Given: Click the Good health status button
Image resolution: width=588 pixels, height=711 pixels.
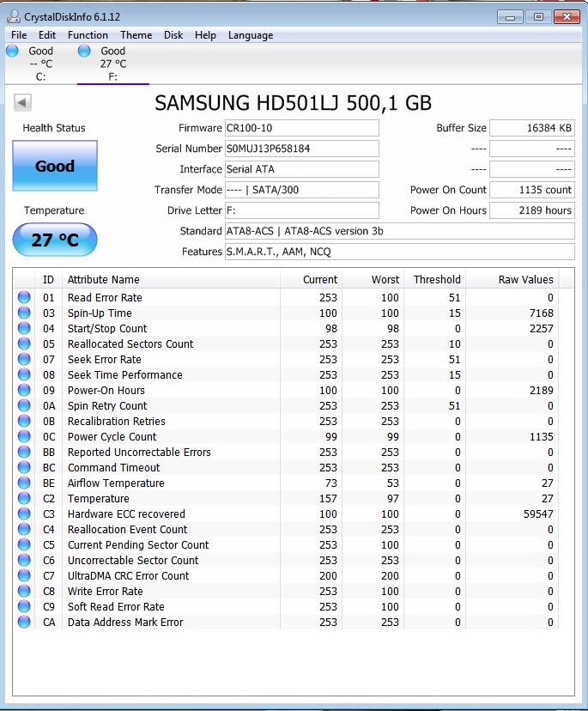Looking at the screenshot, I should coord(55,166).
